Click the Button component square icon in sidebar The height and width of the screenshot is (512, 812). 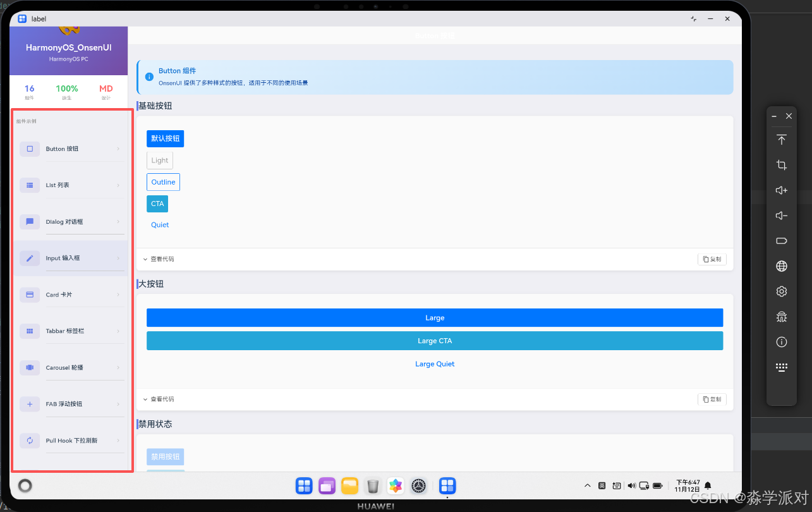pos(30,149)
